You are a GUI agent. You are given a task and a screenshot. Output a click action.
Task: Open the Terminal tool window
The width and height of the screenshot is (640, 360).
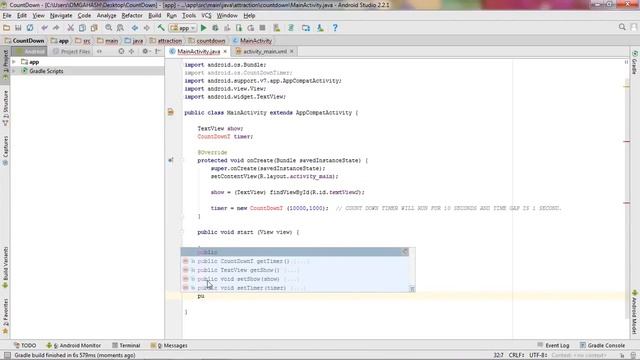pyautogui.click(x=126, y=345)
